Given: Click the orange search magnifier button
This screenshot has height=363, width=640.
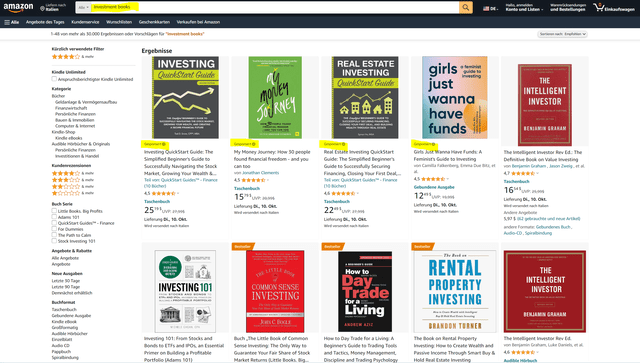Looking at the screenshot, I should [x=466, y=7].
